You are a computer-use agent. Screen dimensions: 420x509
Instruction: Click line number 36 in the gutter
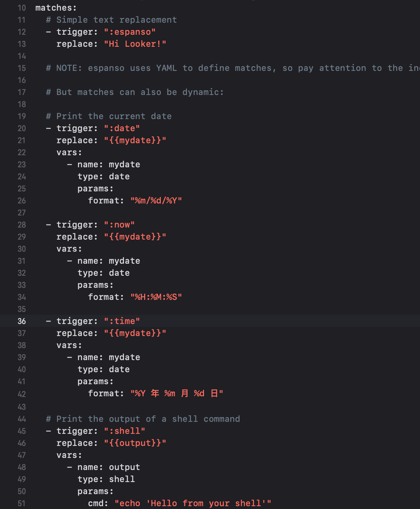click(22, 321)
